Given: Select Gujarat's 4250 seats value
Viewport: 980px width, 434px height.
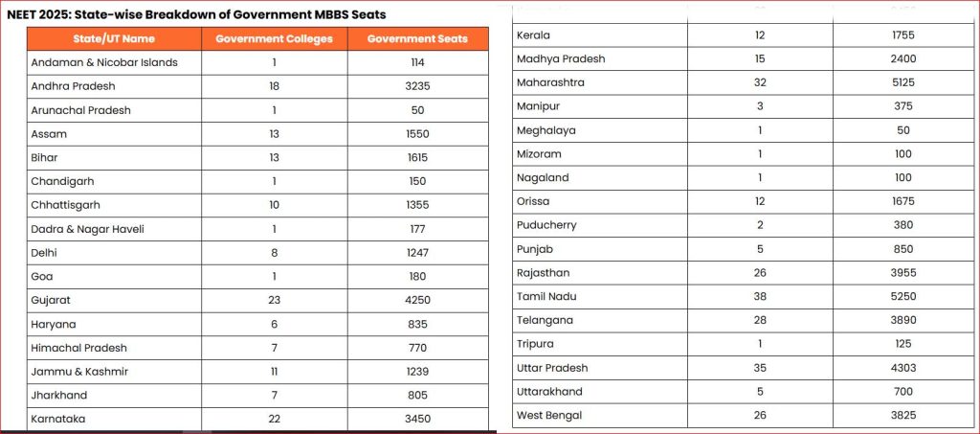Looking at the screenshot, I should [417, 300].
